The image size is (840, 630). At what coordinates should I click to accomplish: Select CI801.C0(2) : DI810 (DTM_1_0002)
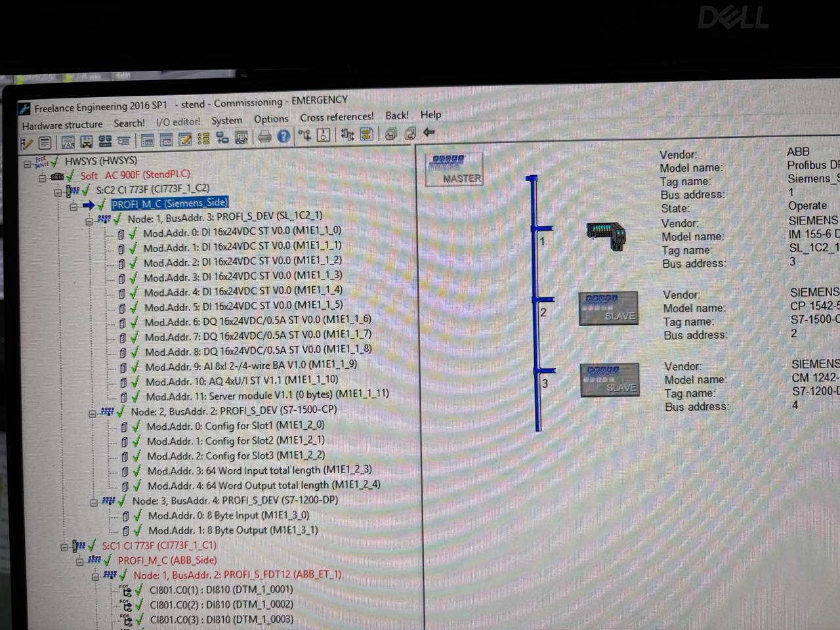click(222, 605)
